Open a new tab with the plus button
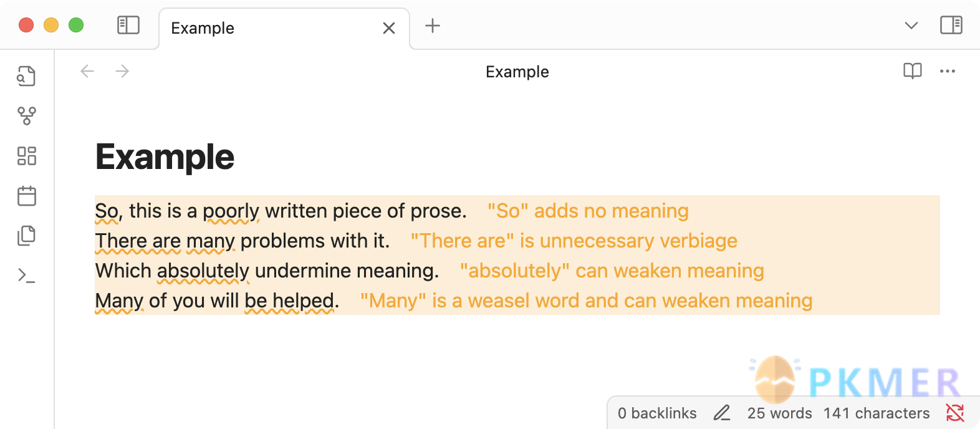 pos(433,26)
